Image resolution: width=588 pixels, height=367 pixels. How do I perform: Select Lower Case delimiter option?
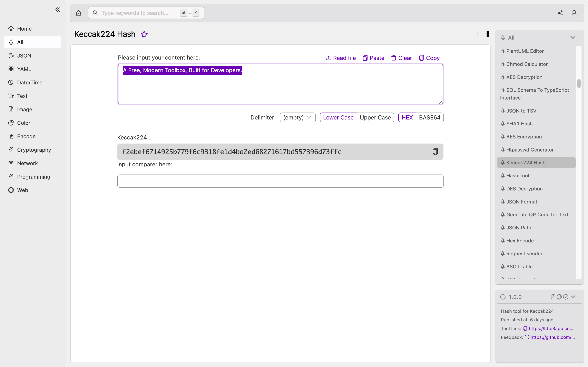coord(338,117)
